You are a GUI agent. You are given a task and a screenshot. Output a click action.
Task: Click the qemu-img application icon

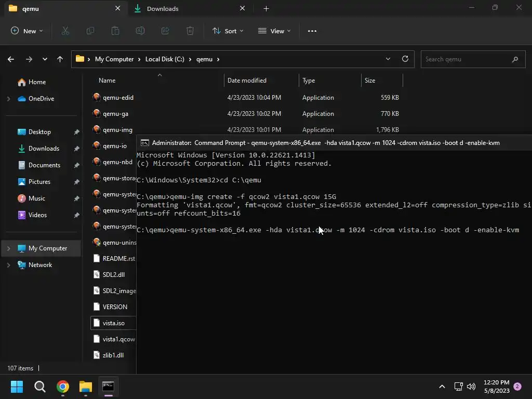tap(96, 129)
